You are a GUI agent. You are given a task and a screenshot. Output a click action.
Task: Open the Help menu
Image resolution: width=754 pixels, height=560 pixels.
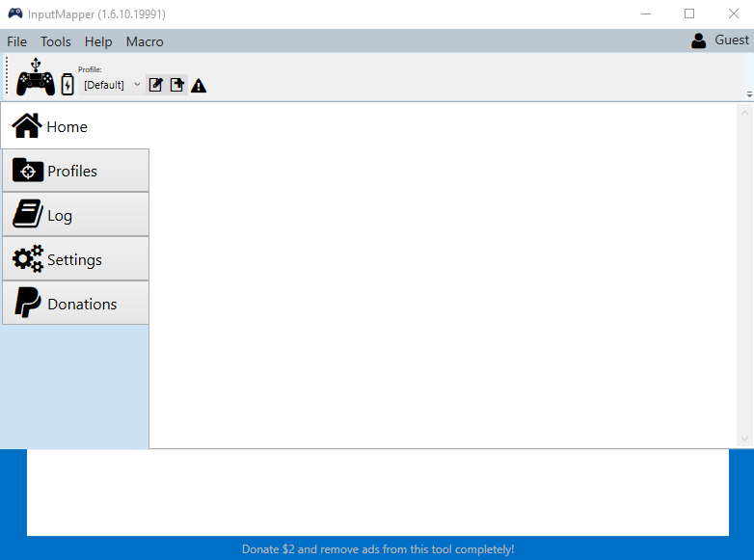tap(98, 41)
